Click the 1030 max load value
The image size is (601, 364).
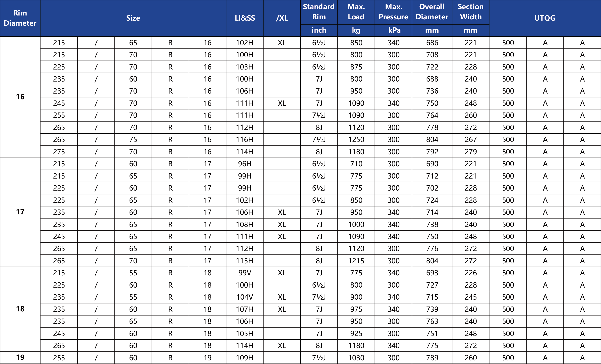point(356,358)
